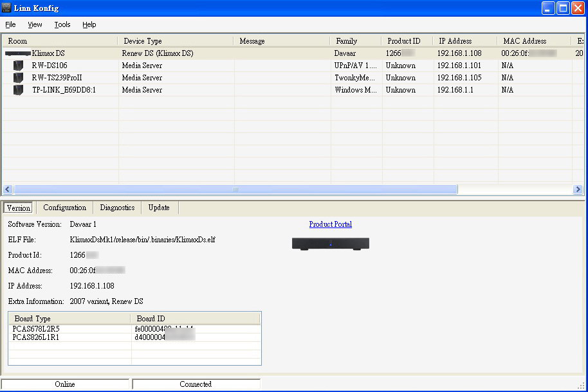Open the Help menu
588x392 pixels.
tap(89, 24)
